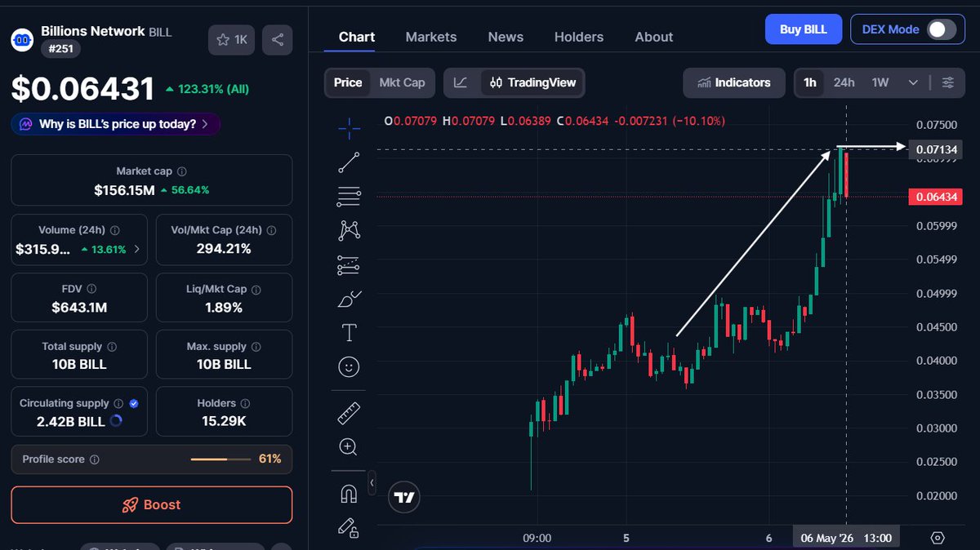Click the 0.06434 current price label
This screenshot has height=550, width=980.
(x=936, y=197)
